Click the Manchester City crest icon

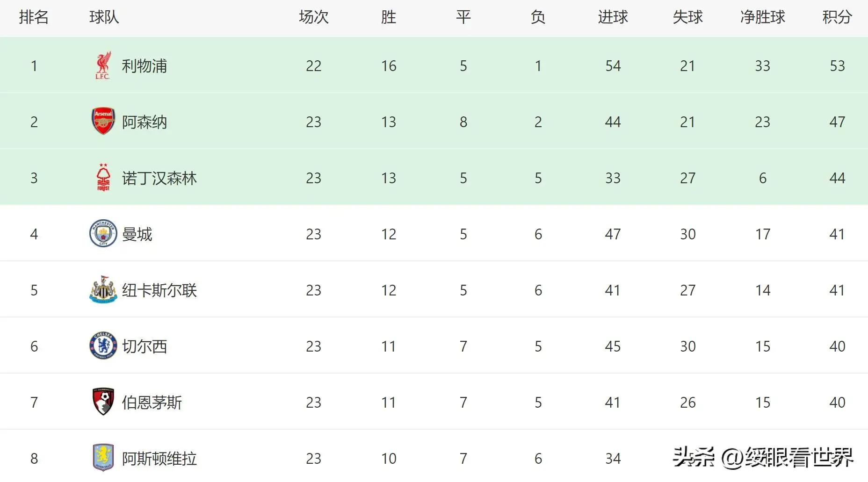pos(103,233)
